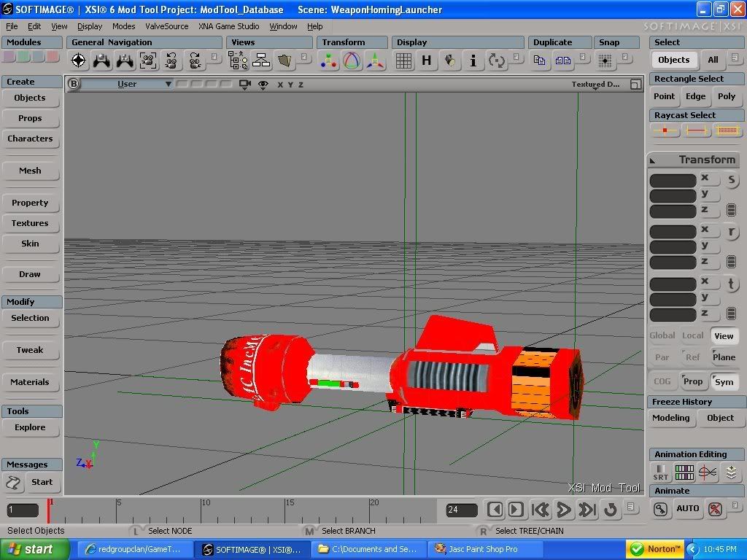Click the remove key icon
The image size is (747, 560).
(x=715, y=509)
